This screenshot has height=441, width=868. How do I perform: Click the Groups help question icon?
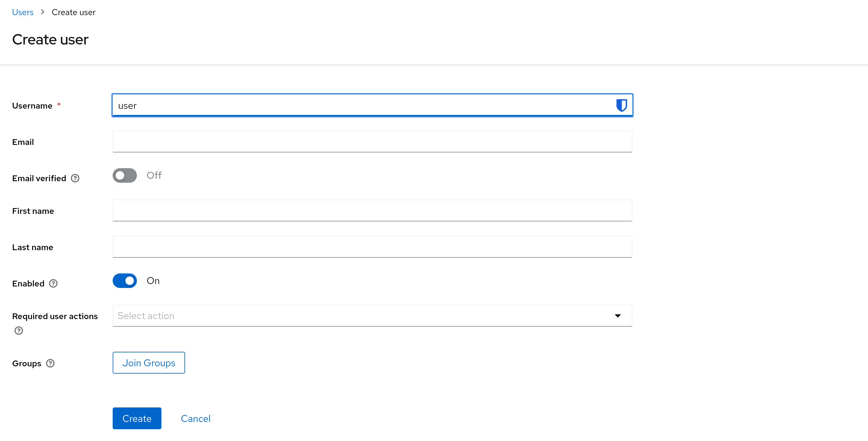point(50,363)
